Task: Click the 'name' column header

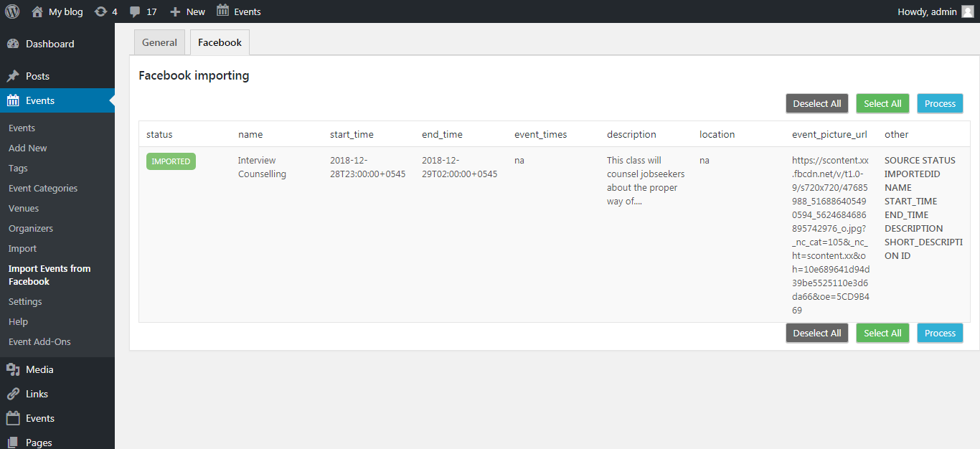Action: pyautogui.click(x=250, y=134)
